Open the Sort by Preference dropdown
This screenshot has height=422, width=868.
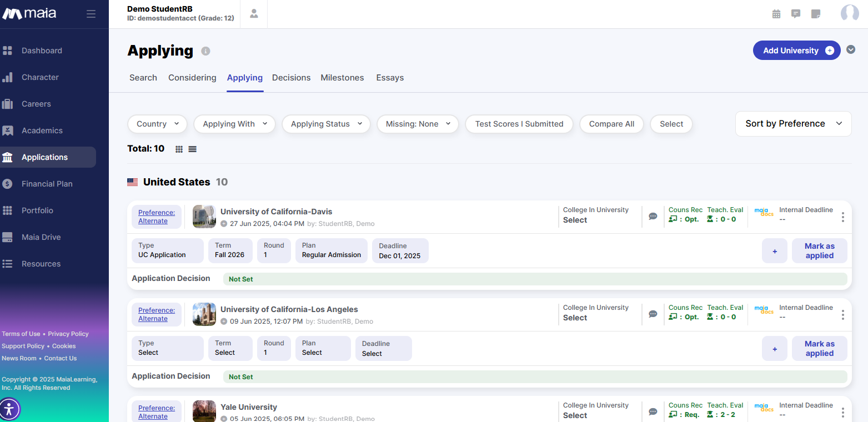tap(793, 124)
